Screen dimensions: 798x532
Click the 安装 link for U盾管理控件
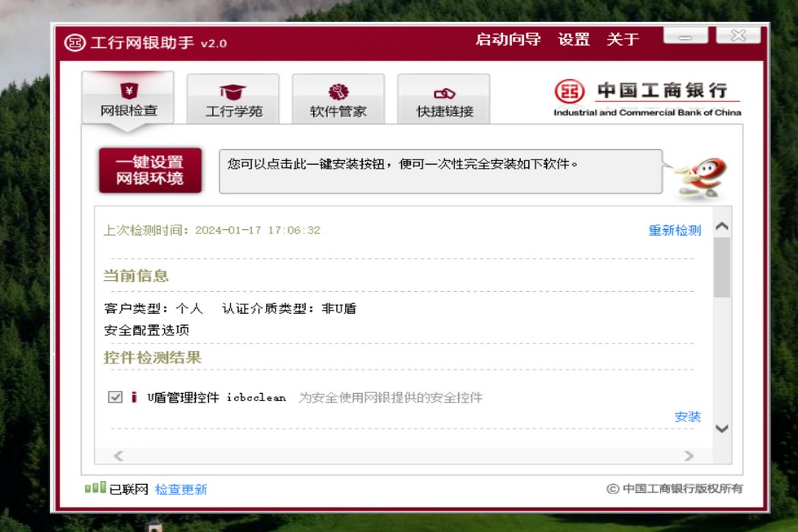(688, 417)
